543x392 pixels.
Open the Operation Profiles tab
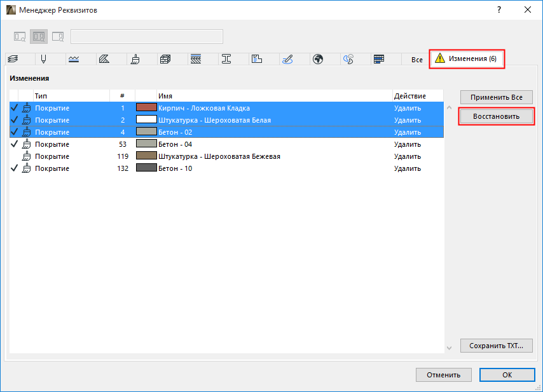coord(348,59)
